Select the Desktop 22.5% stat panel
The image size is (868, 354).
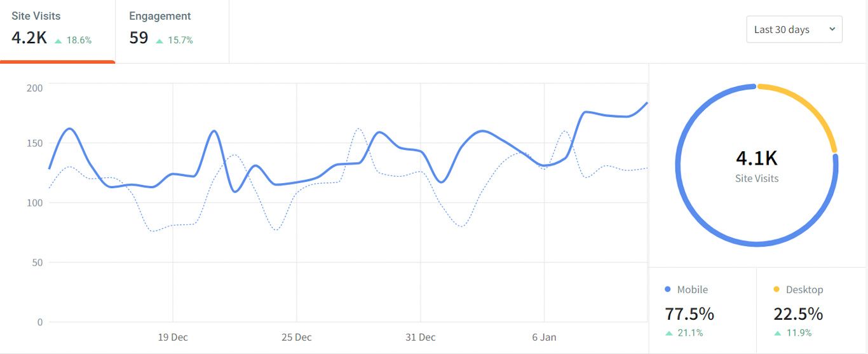point(811,310)
